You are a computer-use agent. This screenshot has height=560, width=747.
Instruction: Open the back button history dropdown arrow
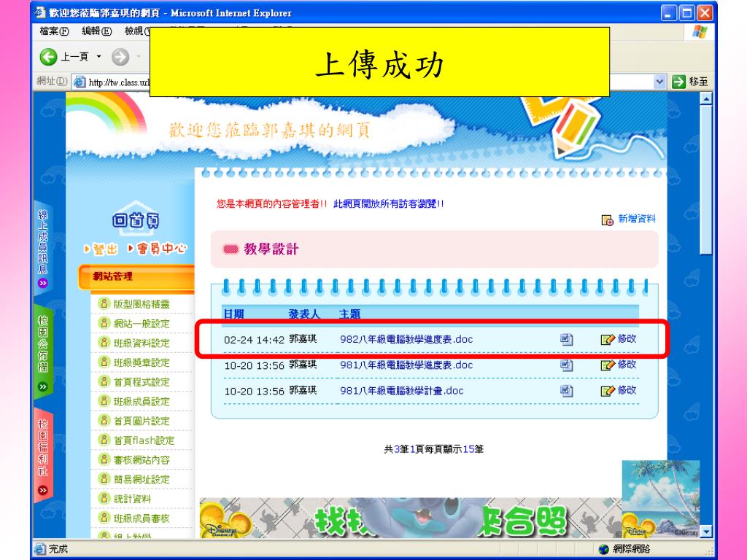[x=98, y=57]
